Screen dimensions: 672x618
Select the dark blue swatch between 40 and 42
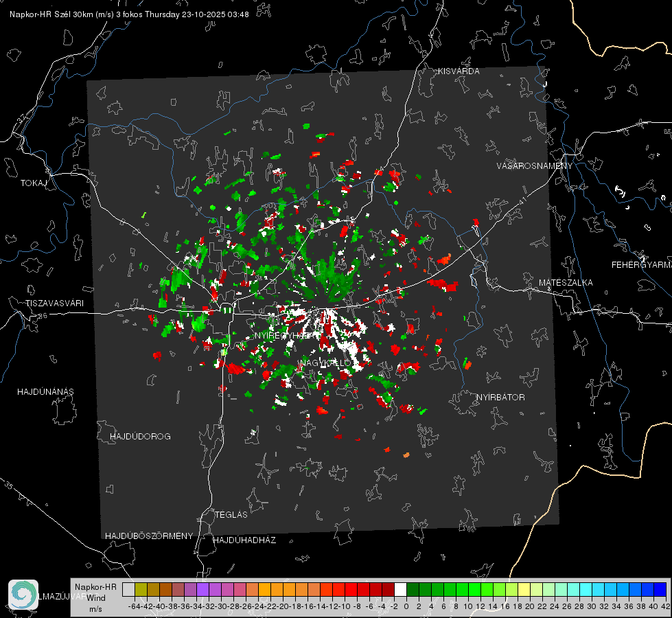click(660, 589)
